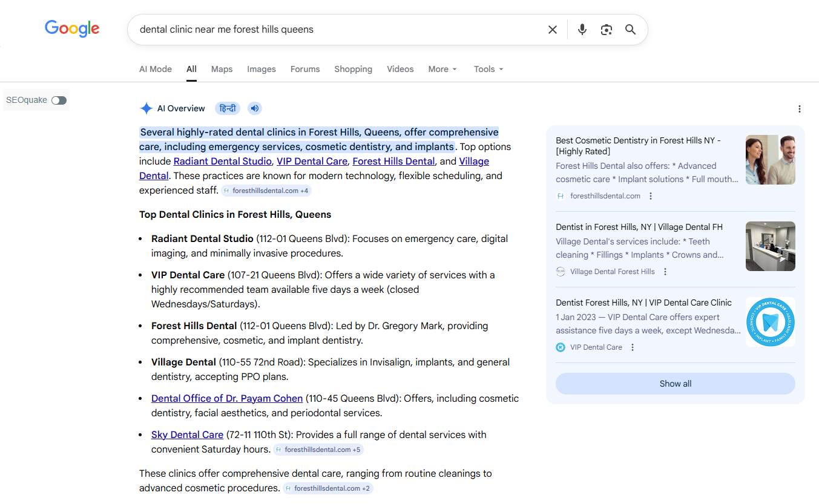
Task: Play AI Overview audio with speaker icon
Action: (x=255, y=108)
